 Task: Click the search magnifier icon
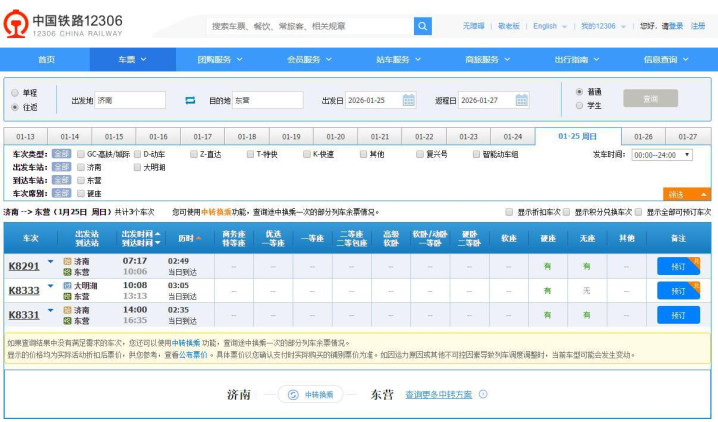click(422, 26)
